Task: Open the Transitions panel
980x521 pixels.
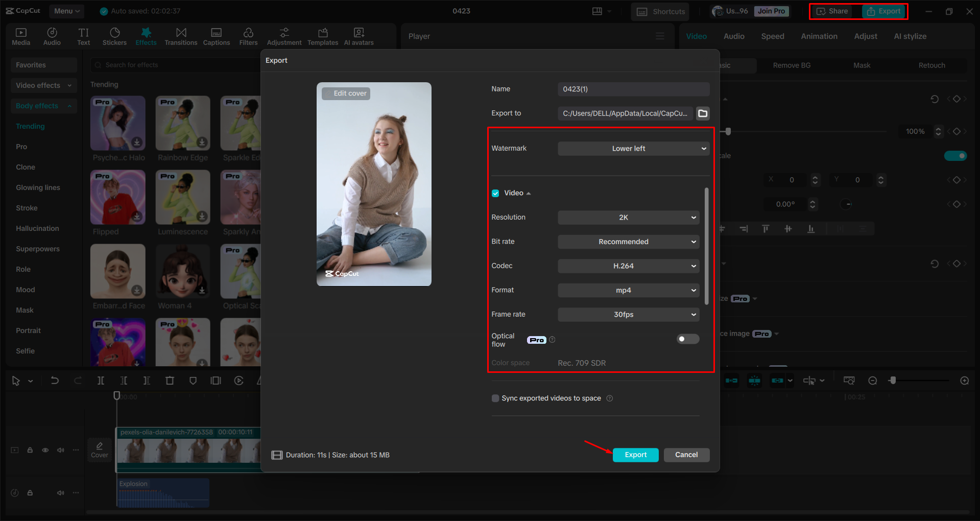Action: pyautogui.click(x=181, y=36)
